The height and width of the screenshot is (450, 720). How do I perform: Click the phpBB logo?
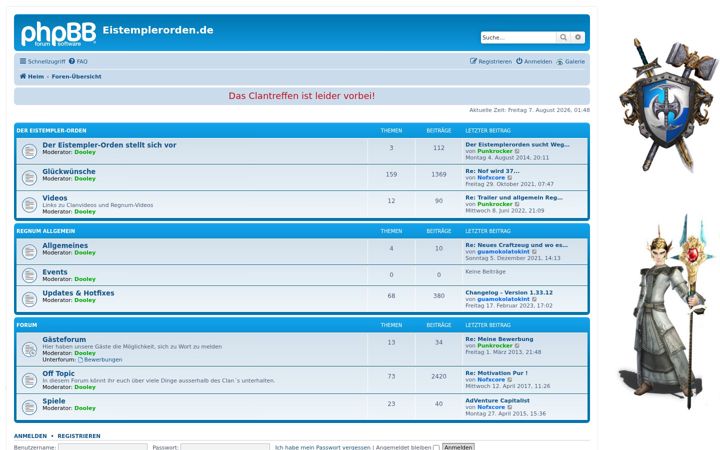point(58,34)
